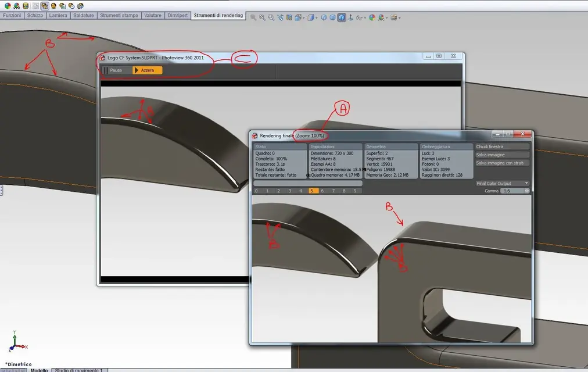
Task: Open the Final Color Output dropdown
Action: tap(502, 183)
